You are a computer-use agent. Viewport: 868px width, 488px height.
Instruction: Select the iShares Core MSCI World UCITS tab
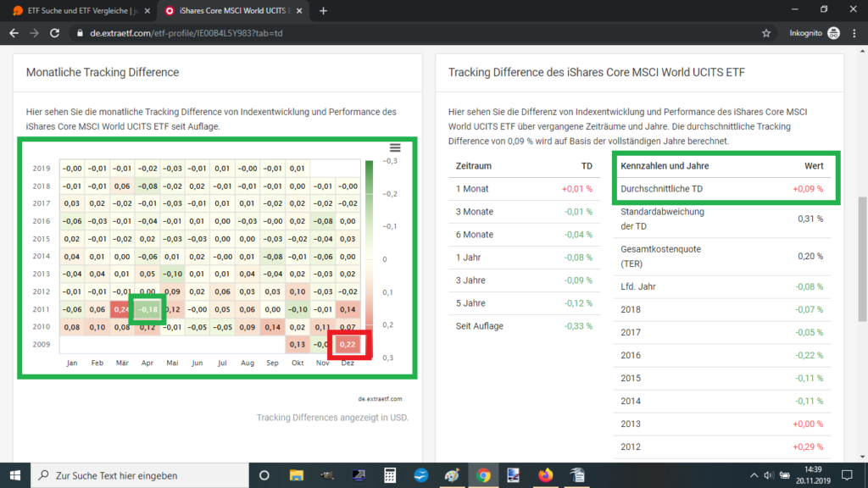pos(232,11)
